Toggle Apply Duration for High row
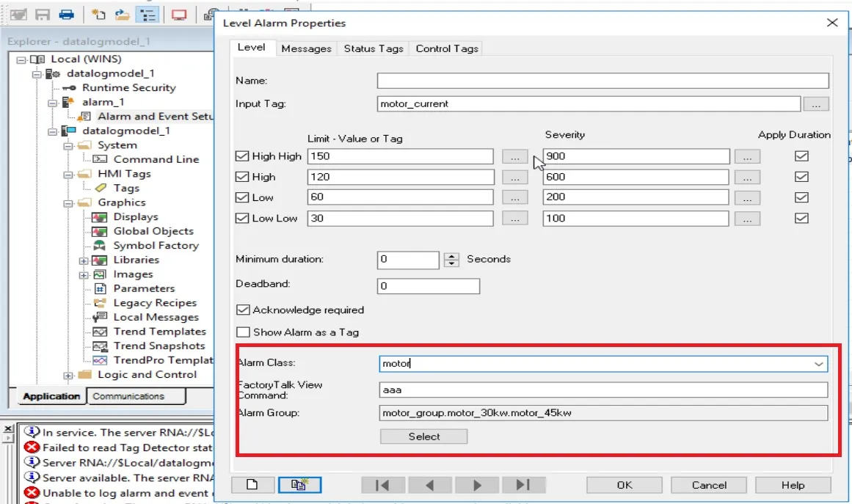Viewport: 852px width, 504px height. [801, 177]
